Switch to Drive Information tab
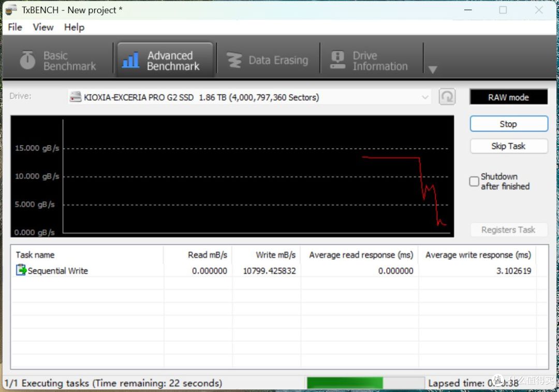The width and height of the screenshot is (559, 392). coord(371,60)
